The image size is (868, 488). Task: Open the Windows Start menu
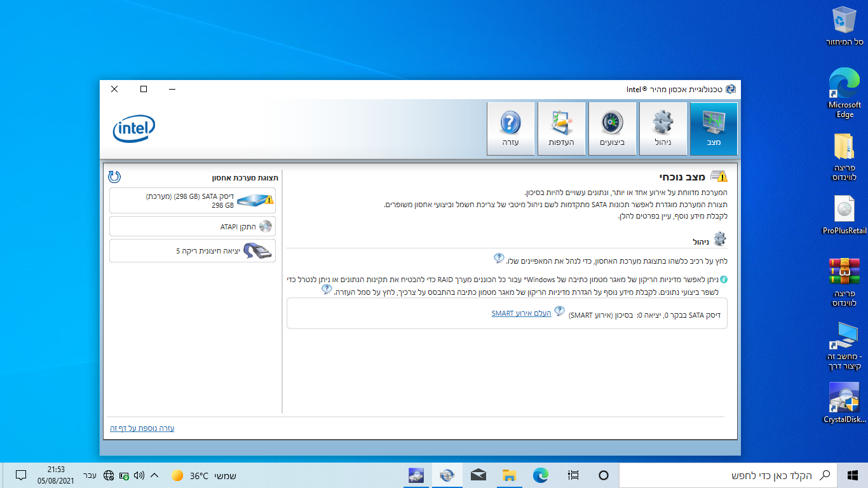point(853,475)
